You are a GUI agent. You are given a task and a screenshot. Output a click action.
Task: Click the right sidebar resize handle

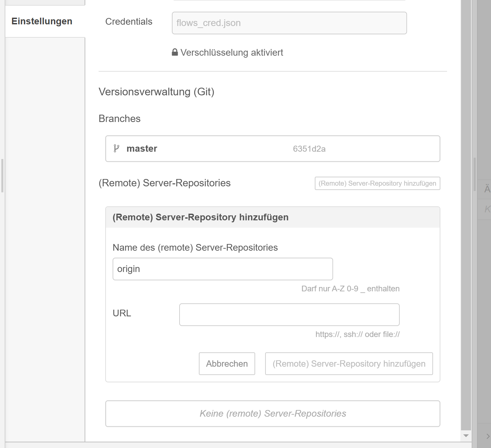pyautogui.click(x=474, y=174)
